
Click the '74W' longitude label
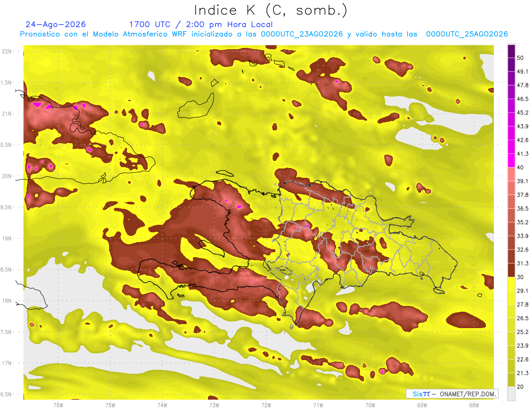point(162,405)
